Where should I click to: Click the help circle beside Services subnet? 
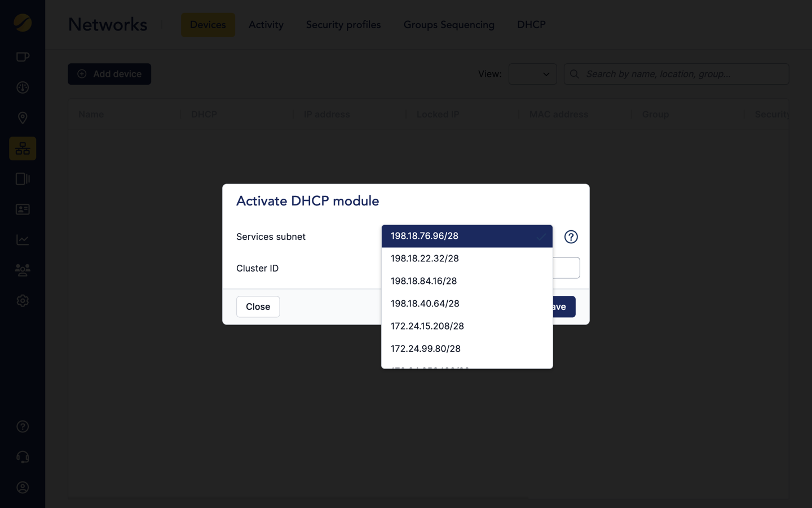tap(571, 237)
